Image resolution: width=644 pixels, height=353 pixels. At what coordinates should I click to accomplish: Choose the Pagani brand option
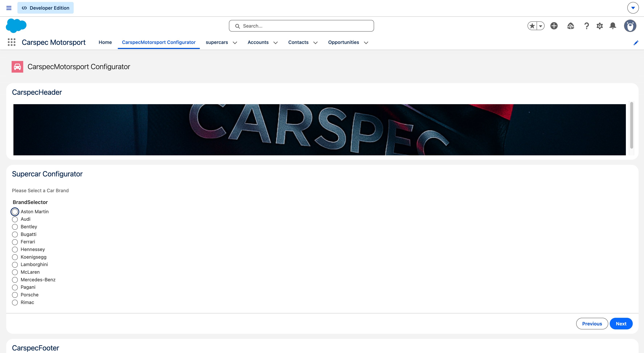pyautogui.click(x=15, y=287)
